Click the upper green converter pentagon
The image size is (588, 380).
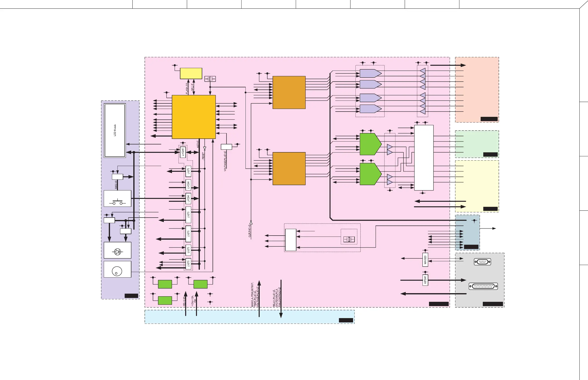(370, 144)
